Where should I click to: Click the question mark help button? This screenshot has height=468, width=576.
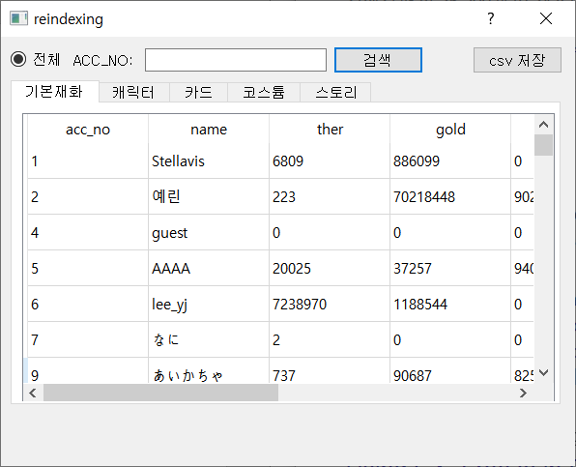pyautogui.click(x=491, y=18)
